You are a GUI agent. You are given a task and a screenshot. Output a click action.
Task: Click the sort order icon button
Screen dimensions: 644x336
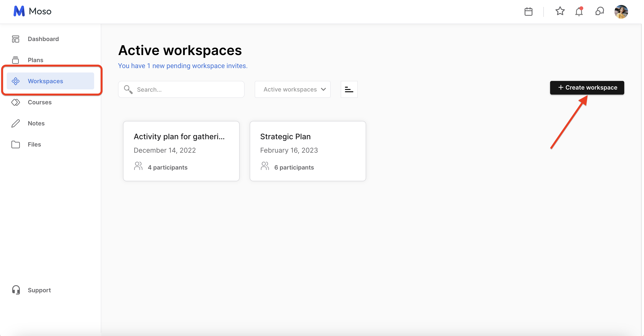coord(349,89)
